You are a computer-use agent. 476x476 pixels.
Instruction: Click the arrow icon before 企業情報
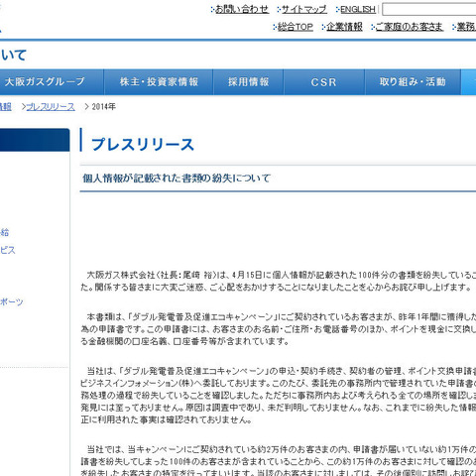(x=323, y=28)
